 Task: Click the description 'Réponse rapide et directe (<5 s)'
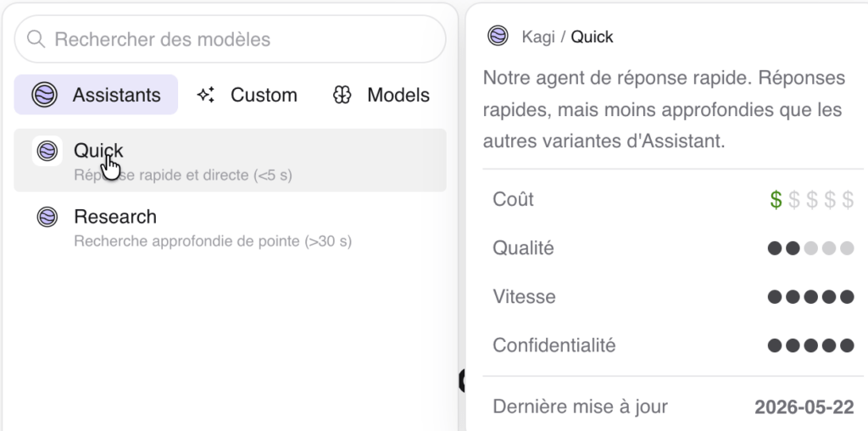[x=183, y=175]
